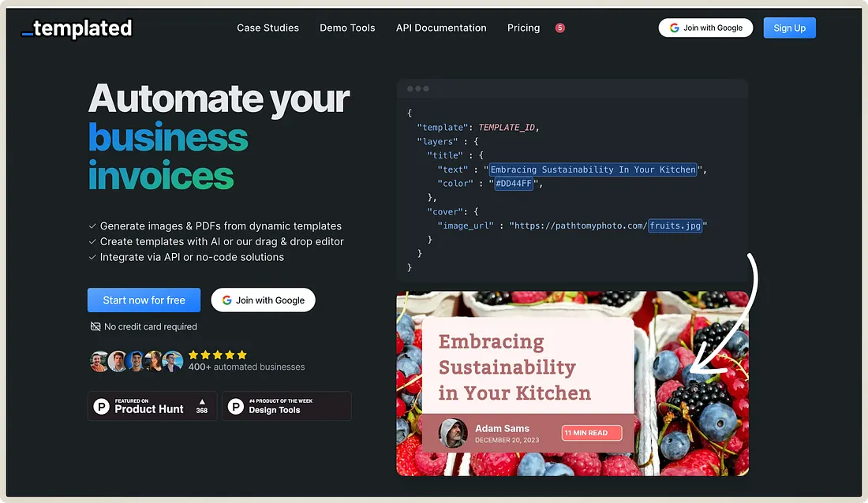Open the Case Studies menu item
This screenshot has width=868, height=503.
268,28
